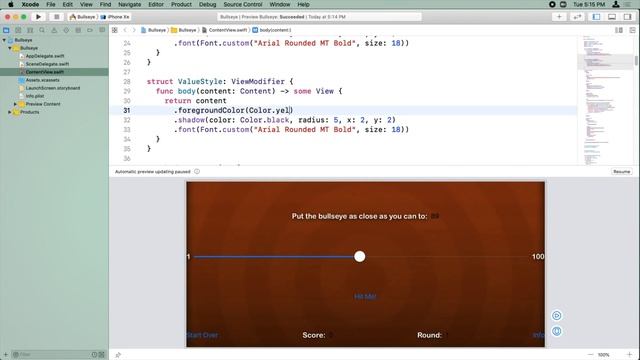Open Assets.xcassets in navigator
The width and height of the screenshot is (640, 360).
pyautogui.click(x=42, y=80)
